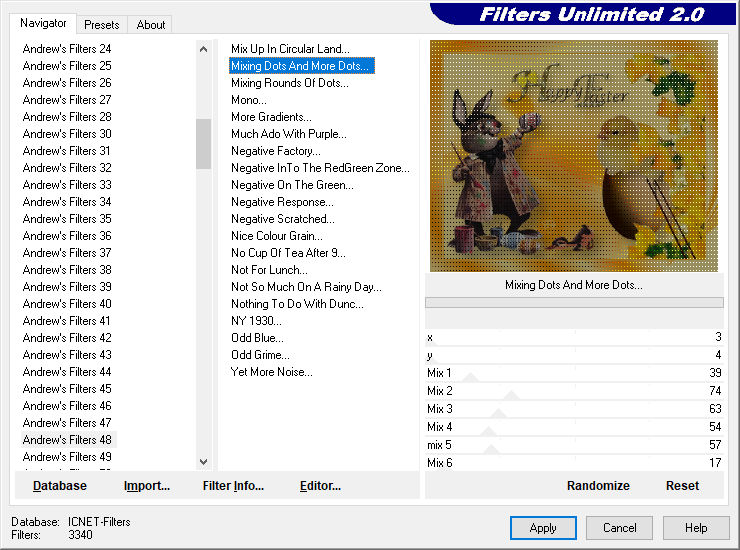This screenshot has height=550, width=740.
Task: Choose Nothing To Do With Dunc...
Action: (x=297, y=304)
